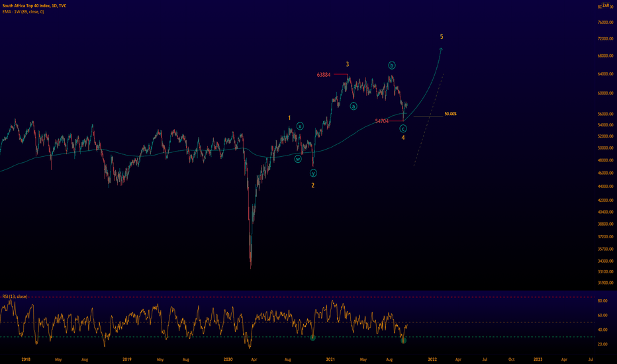Click 48000.00 on the price axis
This screenshot has height=364, width=617.
point(606,160)
